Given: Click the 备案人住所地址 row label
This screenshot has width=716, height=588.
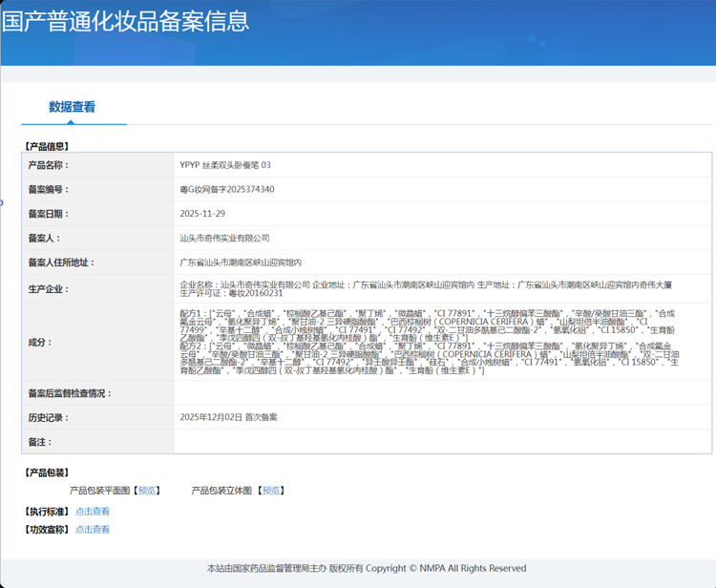Looking at the screenshot, I should pos(61,262).
